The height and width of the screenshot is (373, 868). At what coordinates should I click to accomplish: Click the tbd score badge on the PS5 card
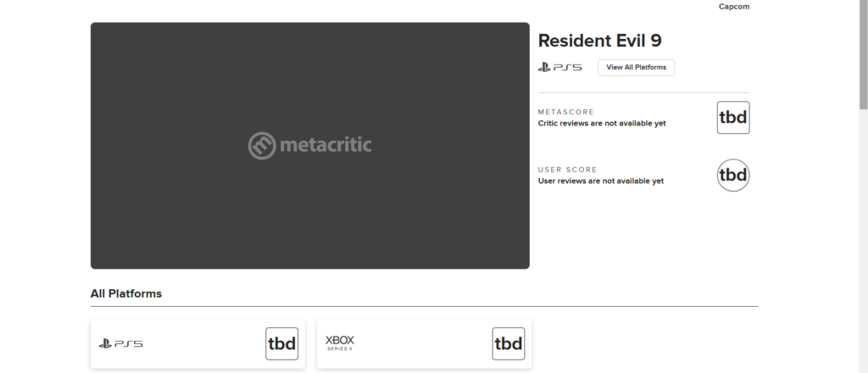281,343
